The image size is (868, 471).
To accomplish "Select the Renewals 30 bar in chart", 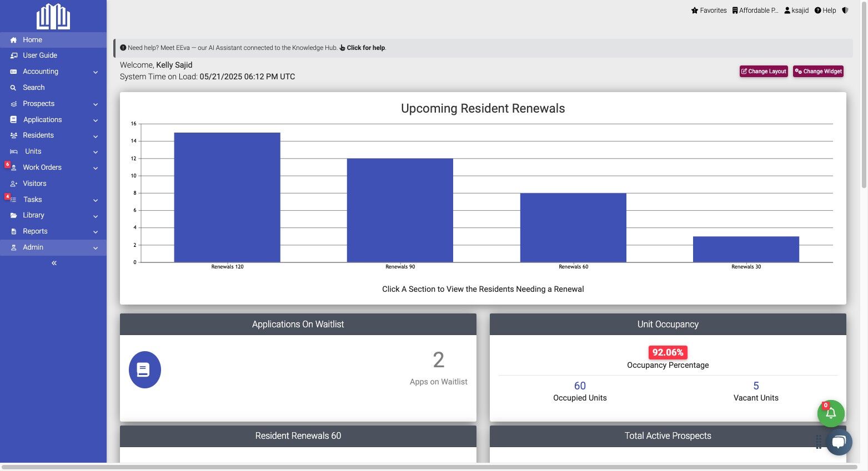I will [746, 249].
